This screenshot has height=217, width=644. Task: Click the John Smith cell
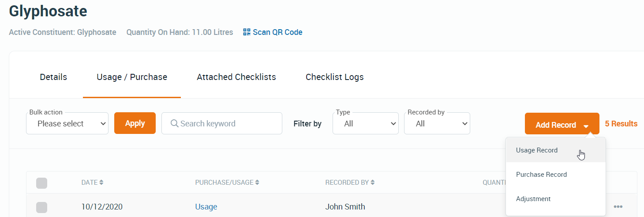pos(345,207)
